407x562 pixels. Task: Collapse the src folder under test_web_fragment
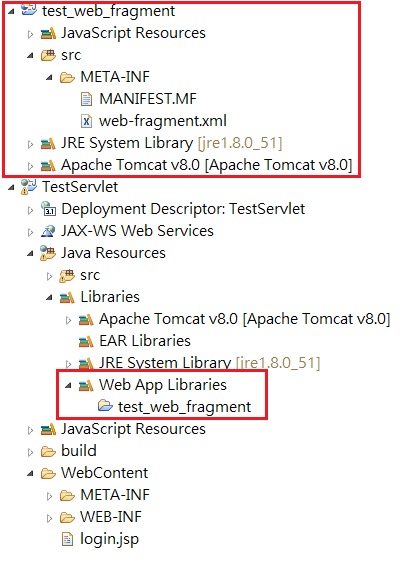click(x=30, y=56)
